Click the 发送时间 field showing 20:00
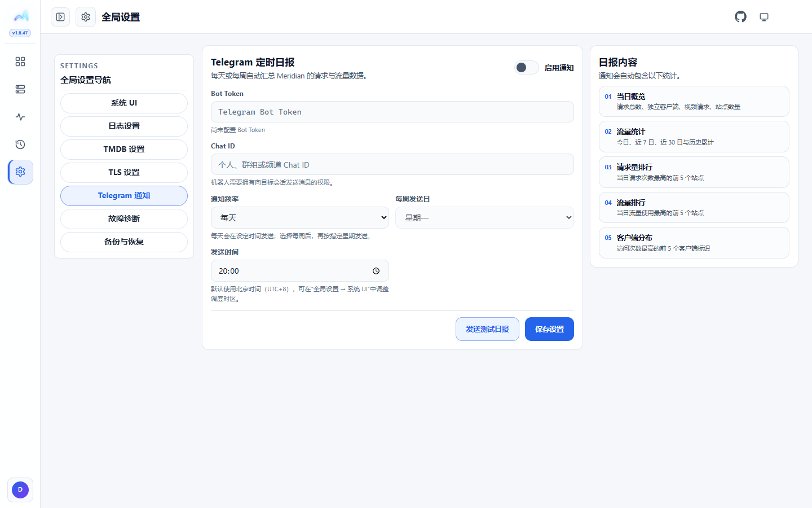The height and width of the screenshot is (508, 812). (300, 271)
